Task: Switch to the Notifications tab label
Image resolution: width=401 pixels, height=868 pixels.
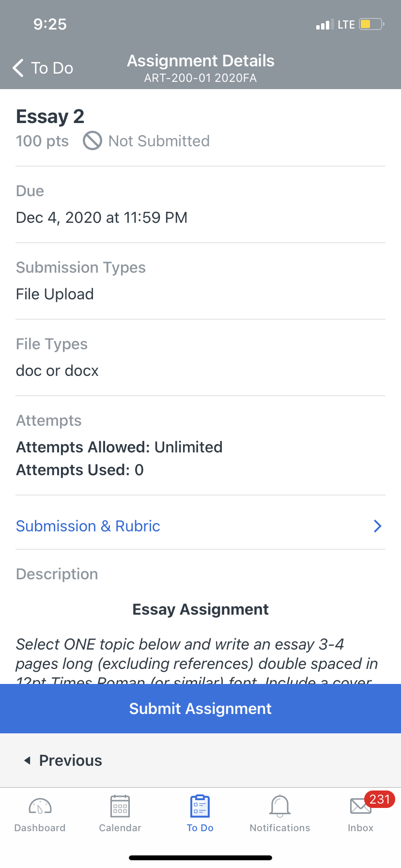Action: pyautogui.click(x=280, y=828)
